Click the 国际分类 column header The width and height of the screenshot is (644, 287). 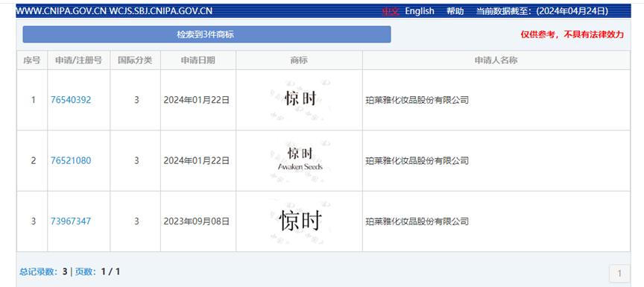point(135,60)
